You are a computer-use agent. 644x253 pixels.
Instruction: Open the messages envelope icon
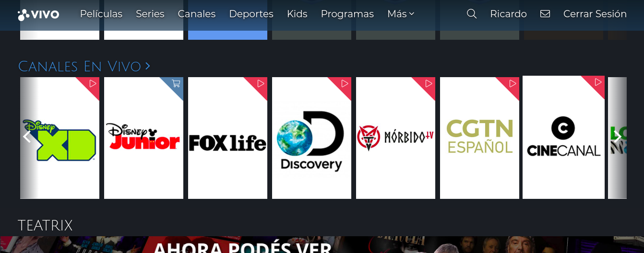point(545,14)
